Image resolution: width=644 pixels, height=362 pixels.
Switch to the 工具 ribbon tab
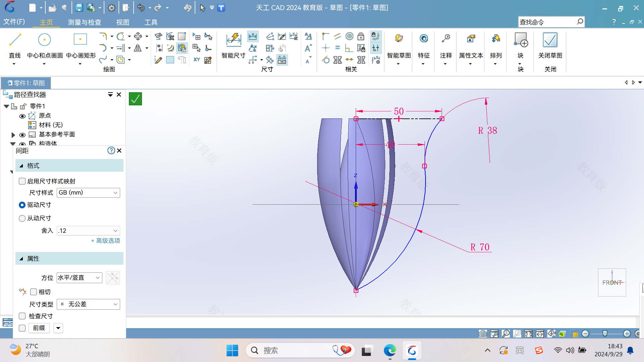pos(151,22)
